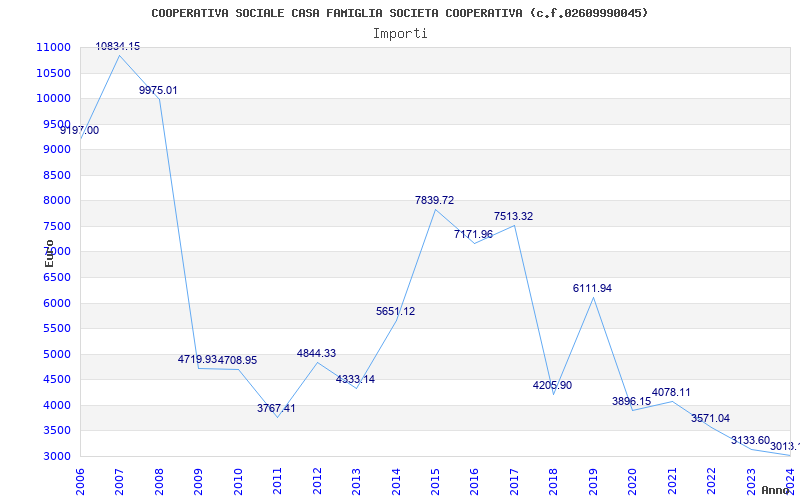Click the 2014 x-axis year label

396,482
